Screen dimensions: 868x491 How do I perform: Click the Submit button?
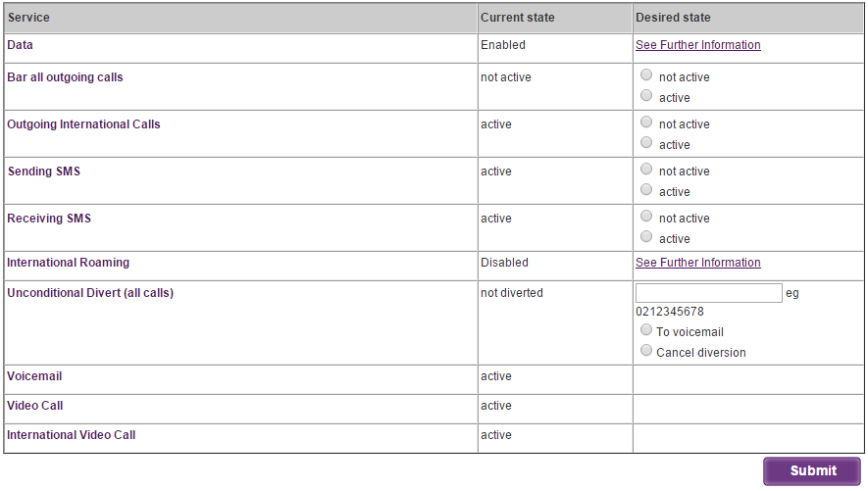pos(812,471)
